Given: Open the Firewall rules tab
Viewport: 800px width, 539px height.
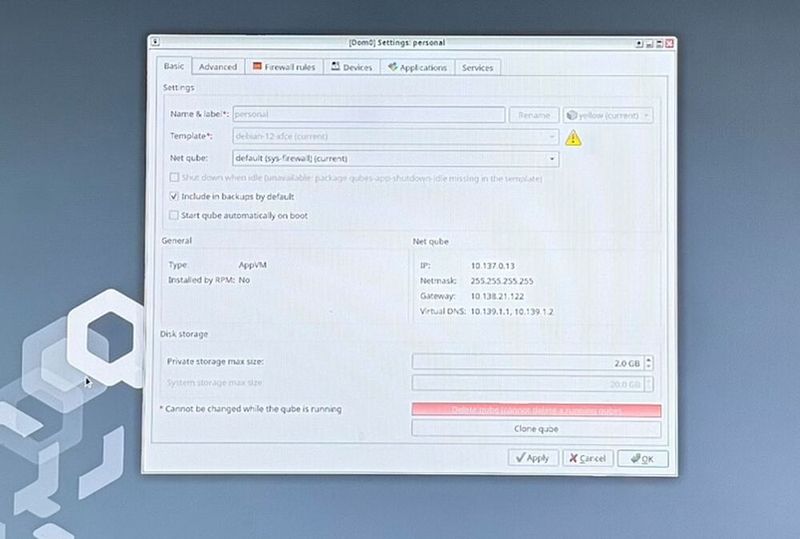Looking at the screenshot, I should click(284, 67).
